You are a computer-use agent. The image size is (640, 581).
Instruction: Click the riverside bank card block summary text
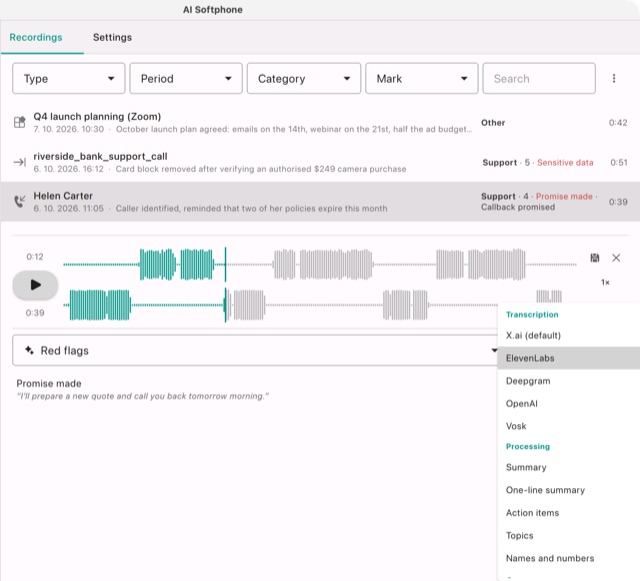[261, 169]
